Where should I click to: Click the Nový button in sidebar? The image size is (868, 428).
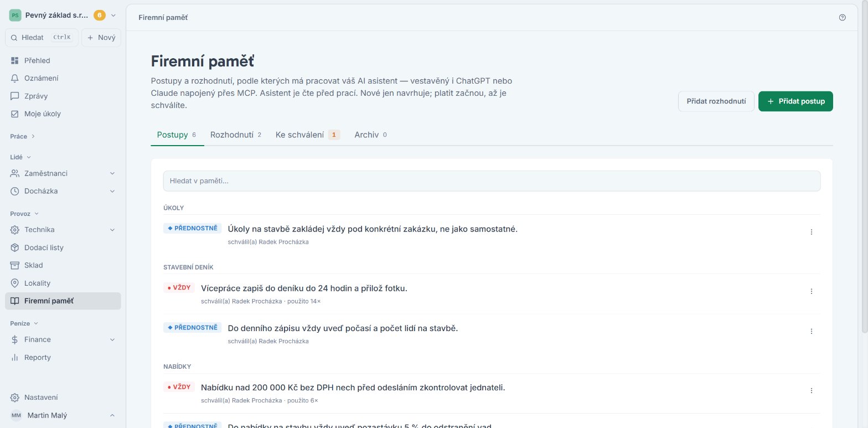[x=101, y=38]
